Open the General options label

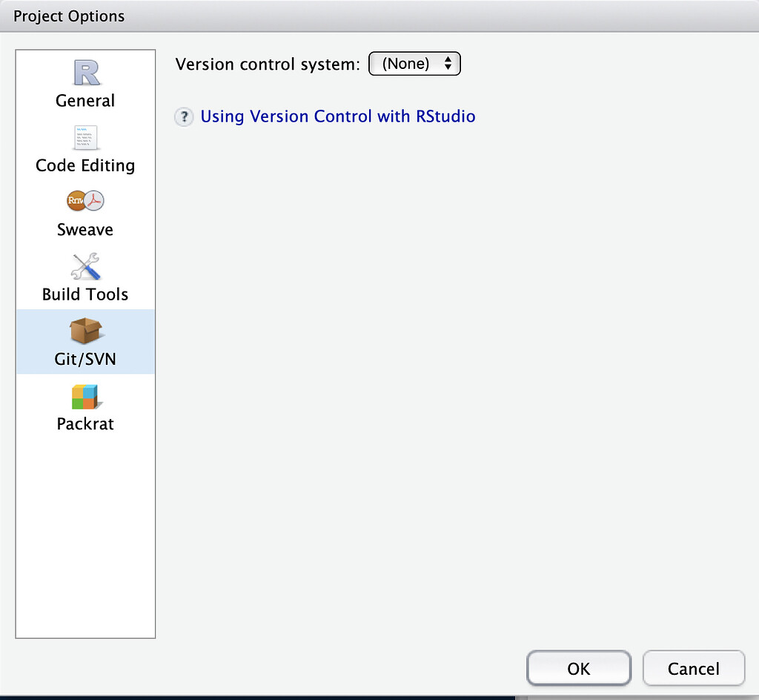[x=85, y=101]
